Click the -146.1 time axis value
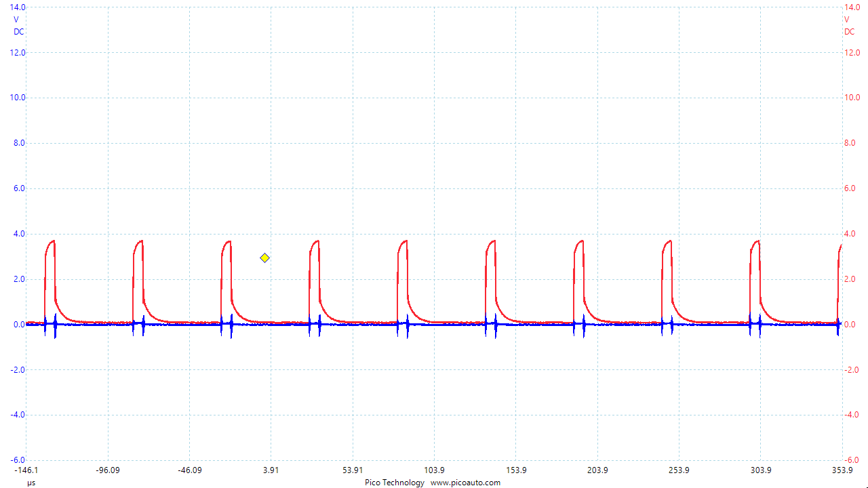The height and width of the screenshot is (488, 868). click(x=26, y=470)
